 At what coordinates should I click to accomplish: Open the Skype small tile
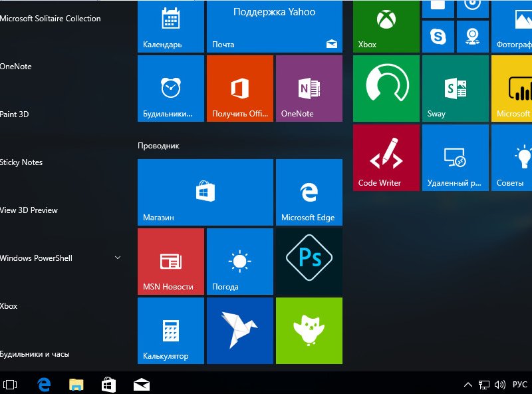(438, 37)
